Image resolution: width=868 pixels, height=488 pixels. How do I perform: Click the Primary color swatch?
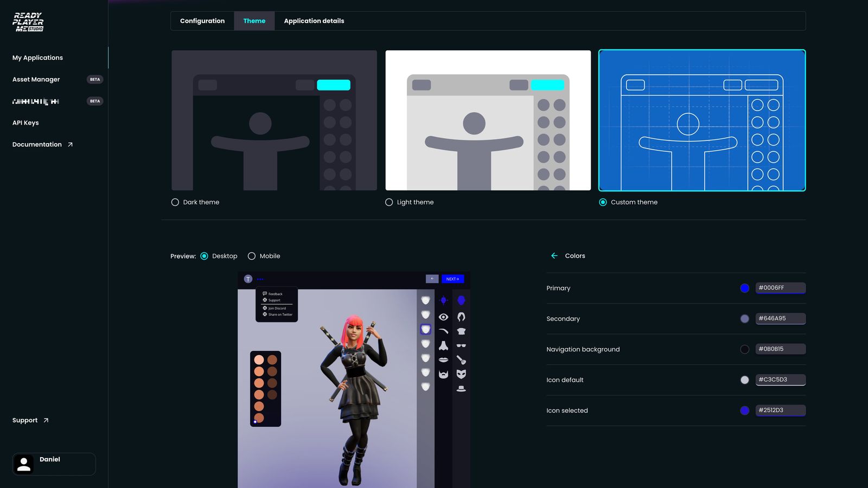(x=744, y=288)
